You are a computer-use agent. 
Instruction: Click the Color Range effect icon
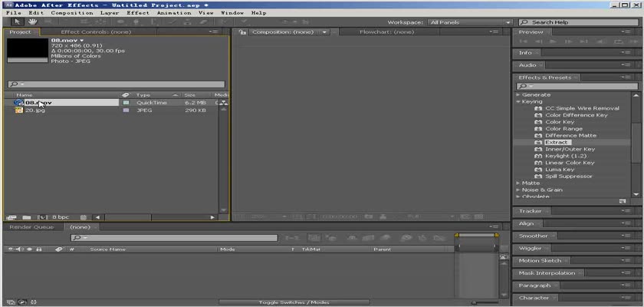point(538,129)
